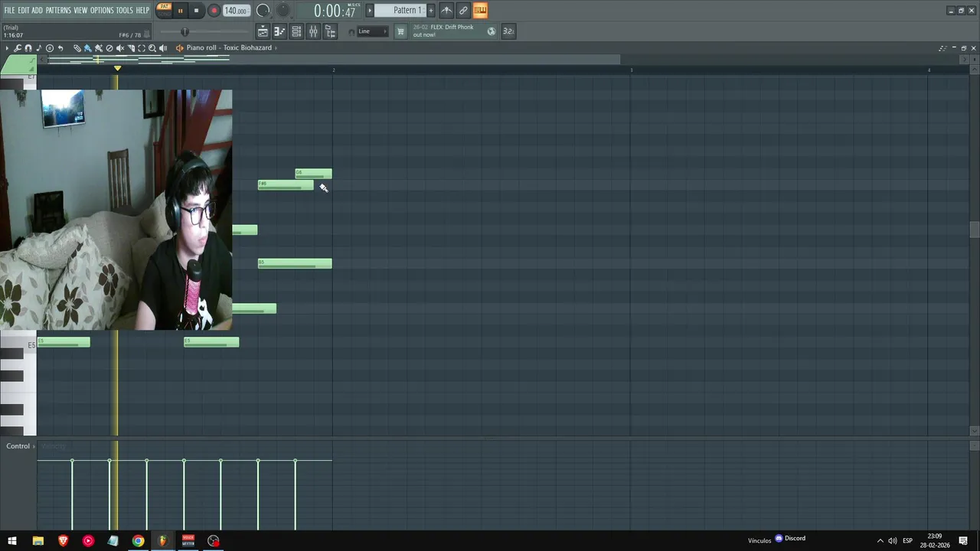Stop playback with the stop button

pos(196,11)
